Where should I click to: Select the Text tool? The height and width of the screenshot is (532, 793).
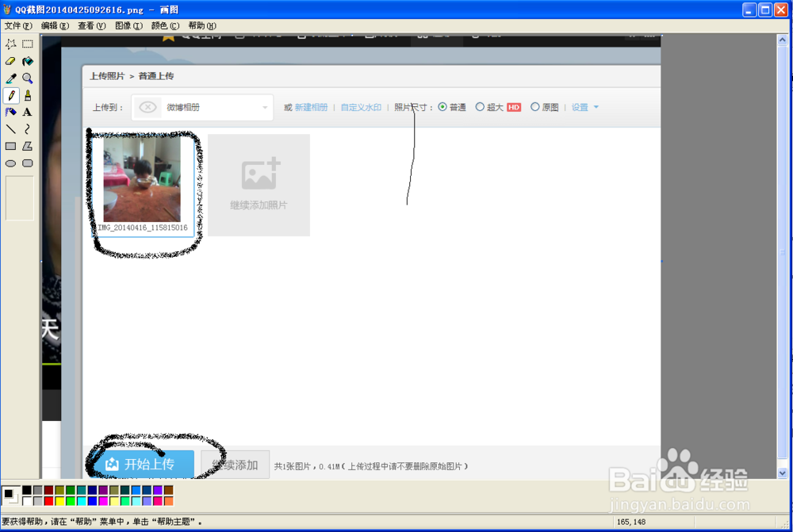point(27,113)
